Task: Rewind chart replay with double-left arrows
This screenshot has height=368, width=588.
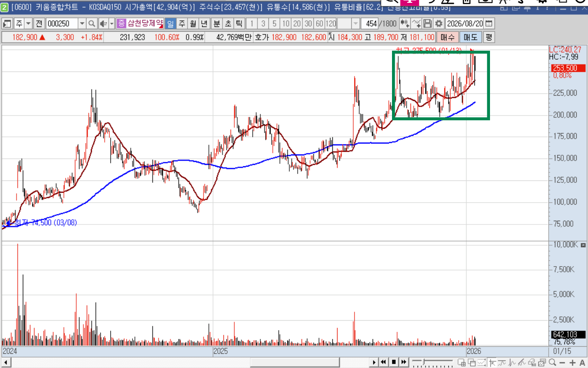Action: (x=384, y=362)
